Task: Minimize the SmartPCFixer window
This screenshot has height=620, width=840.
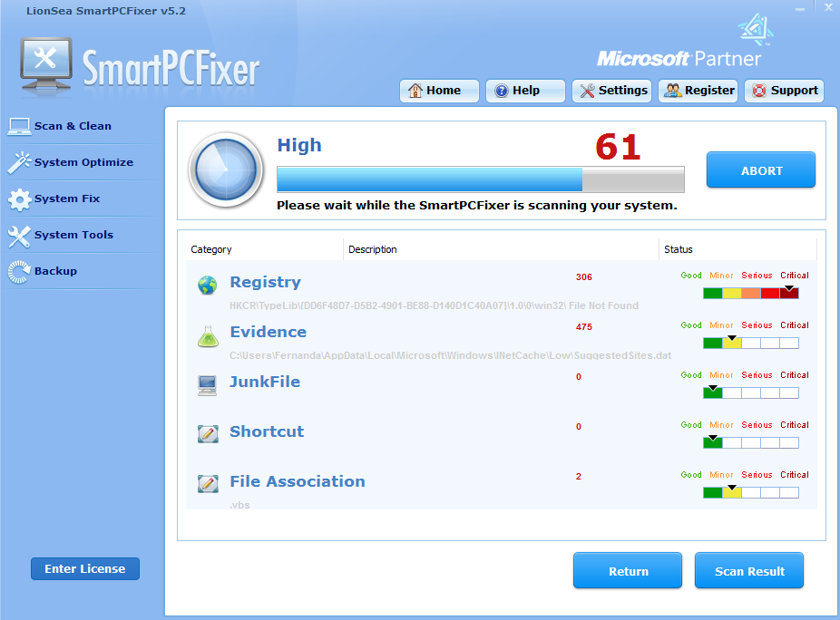Action: point(800,8)
